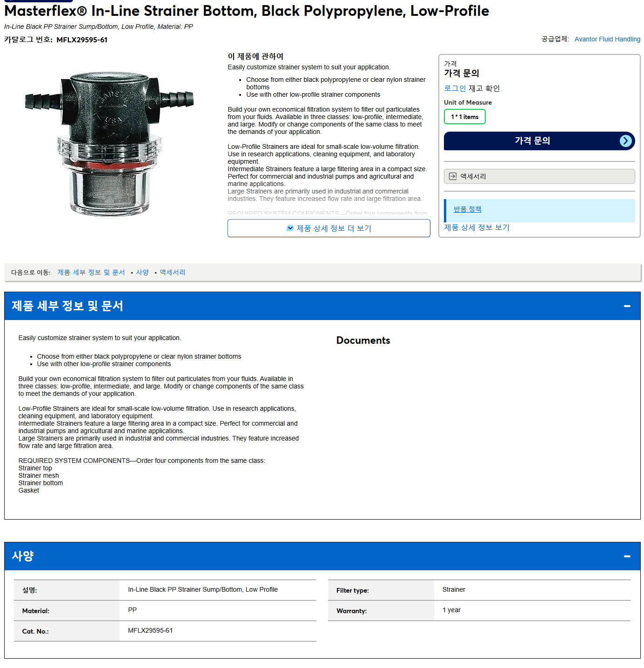644x668 pixels.
Task: Collapse the 제품 세부 정보 및 문서 section
Action: tap(627, 306)
